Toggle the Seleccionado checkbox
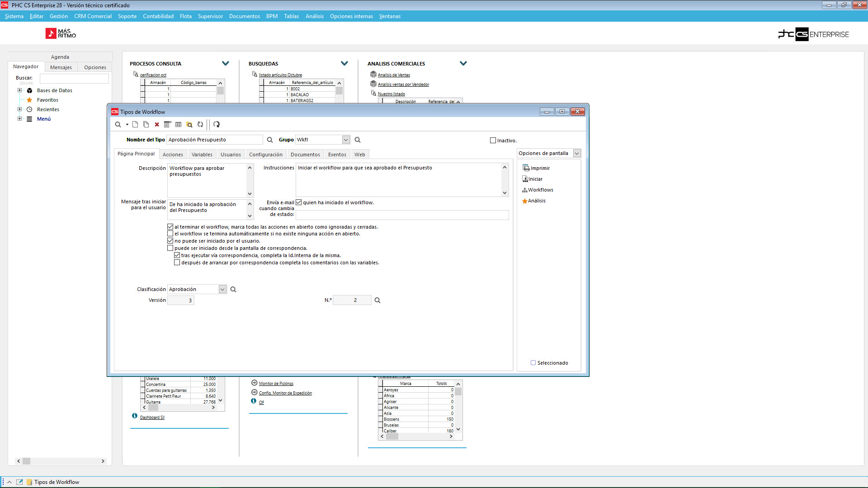 pyautogui.click(x=533, y=363)
